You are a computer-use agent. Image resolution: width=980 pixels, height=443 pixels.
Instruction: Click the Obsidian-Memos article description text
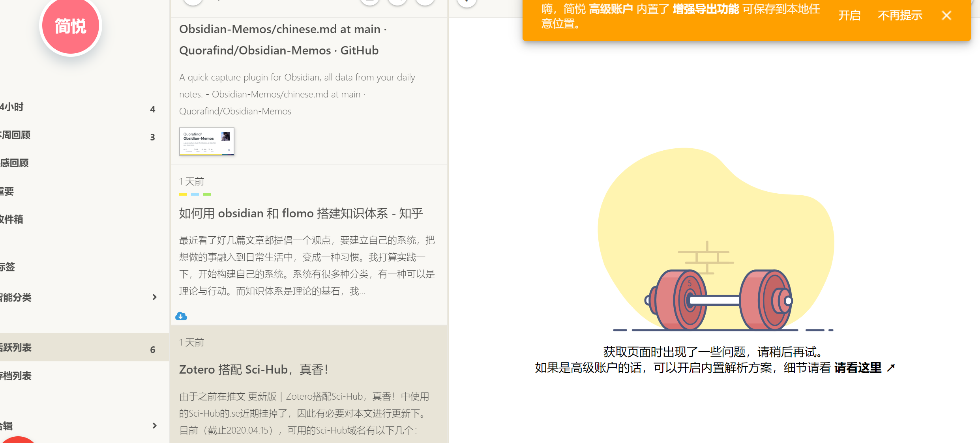pyautogui.click(x=297, y=94)
